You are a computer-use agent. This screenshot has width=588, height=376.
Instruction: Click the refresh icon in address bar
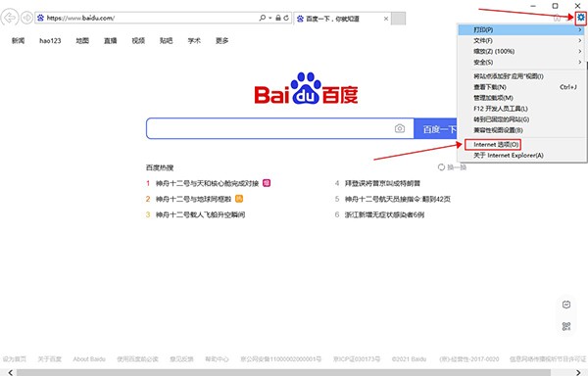tap(286, 18)
